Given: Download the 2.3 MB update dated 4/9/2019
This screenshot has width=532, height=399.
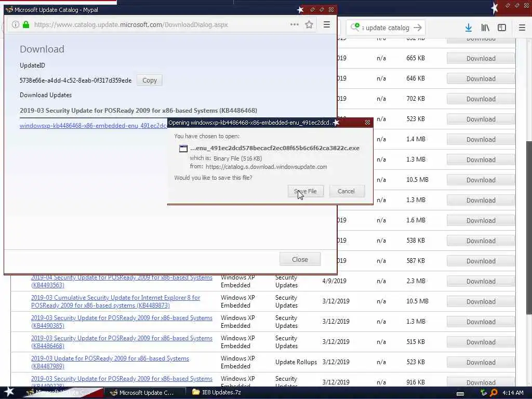Looking at the screenshot, I should click(x=481, y=281).
